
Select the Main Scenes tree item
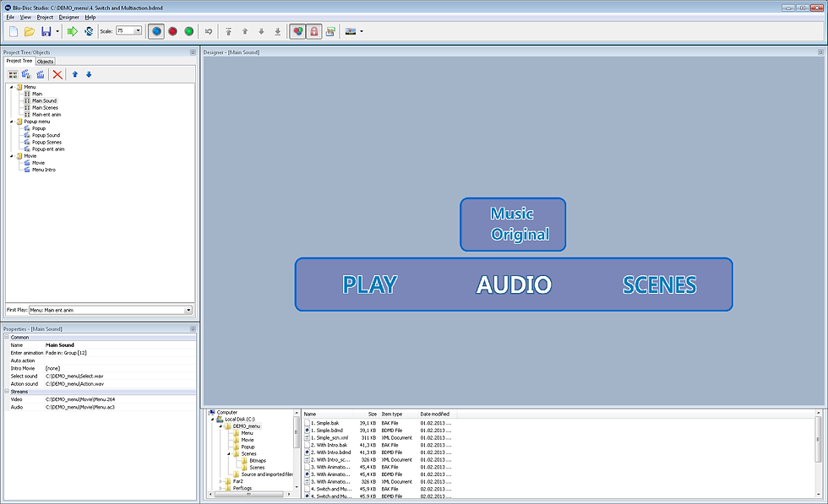(x=45, y=108)
